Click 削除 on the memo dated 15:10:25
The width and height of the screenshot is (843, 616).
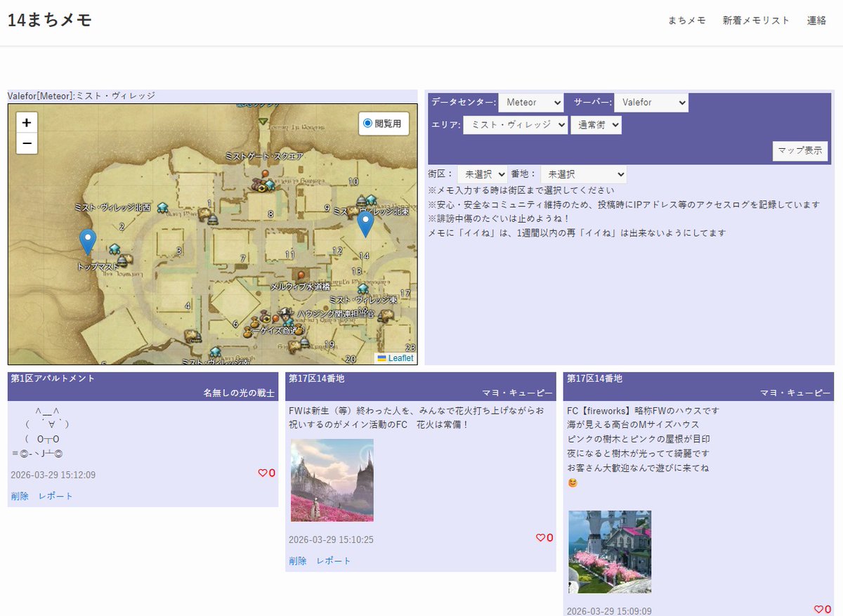(x=298, y=561)
